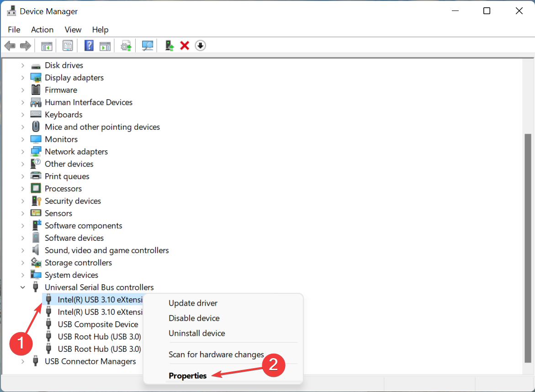Image resolution: width=535 pixels, height=392 pixels.
Task: Click the Monitors category icon
Action: pyautogui.click(x=36, y=139)
